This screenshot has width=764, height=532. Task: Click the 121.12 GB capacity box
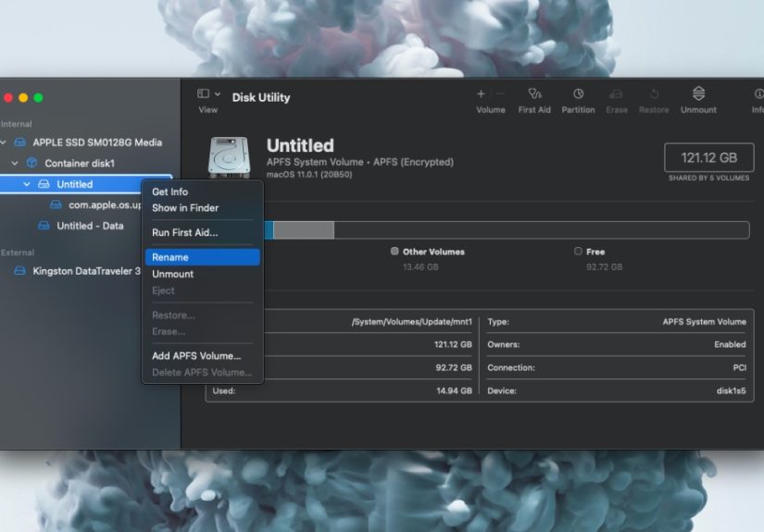[x=709, y=157]
